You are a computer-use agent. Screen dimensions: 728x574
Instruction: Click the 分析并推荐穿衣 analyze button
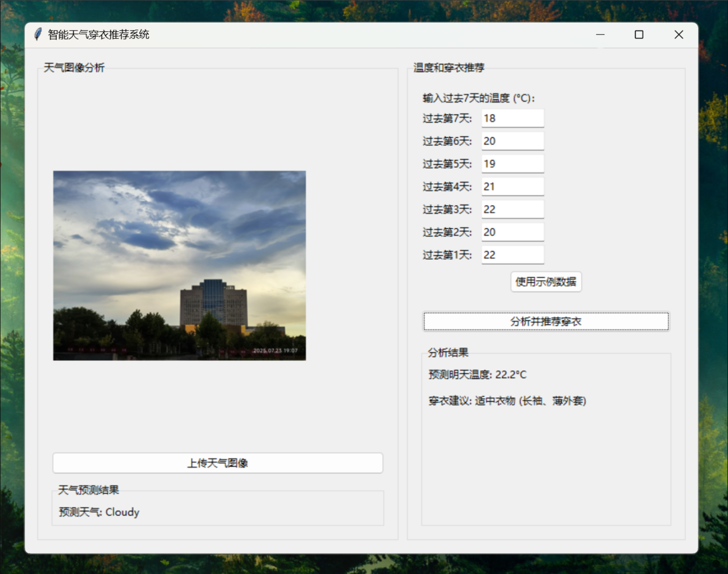point(545,321)
